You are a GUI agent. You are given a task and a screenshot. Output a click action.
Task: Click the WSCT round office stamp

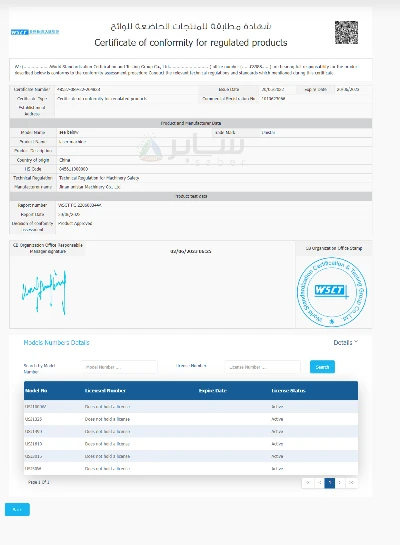click(x=332, y=292)
